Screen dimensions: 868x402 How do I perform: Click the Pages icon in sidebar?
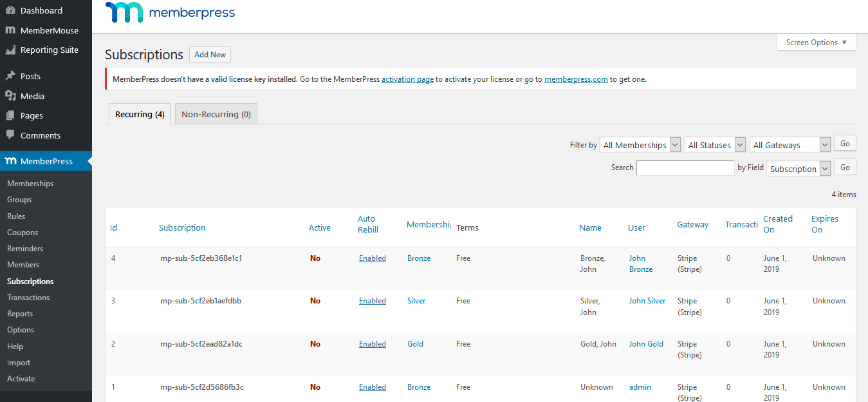10,116
